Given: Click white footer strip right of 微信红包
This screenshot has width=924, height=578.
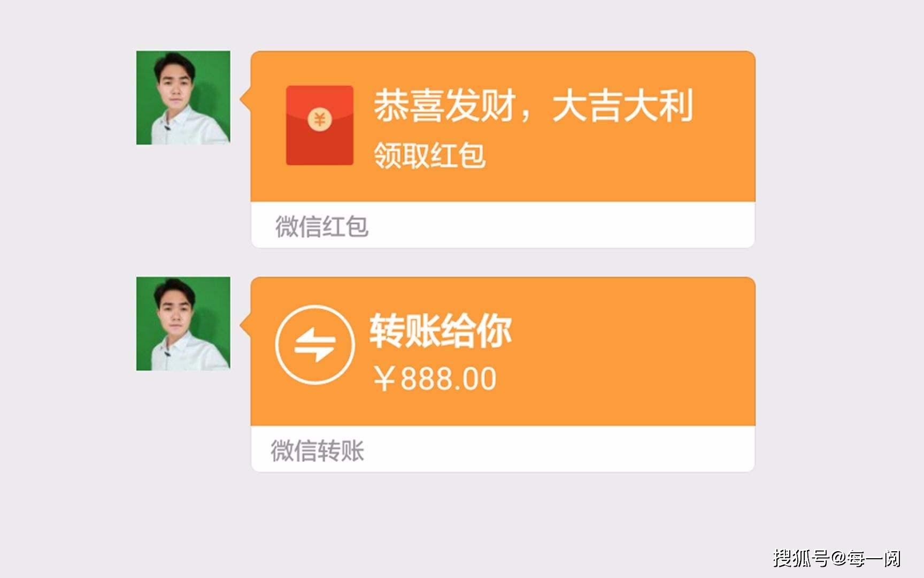Looking at the screenshot, I should [561, 225].
